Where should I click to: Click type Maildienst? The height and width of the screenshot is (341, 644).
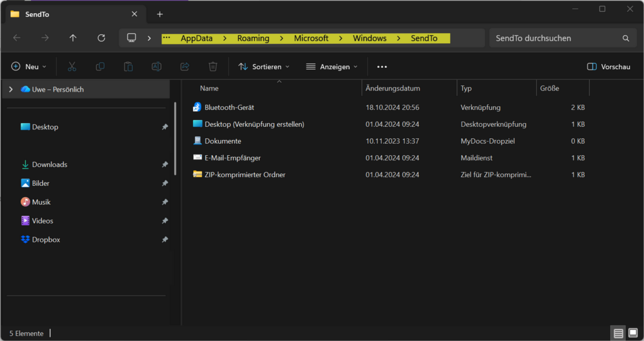click(x=477, y=158)
